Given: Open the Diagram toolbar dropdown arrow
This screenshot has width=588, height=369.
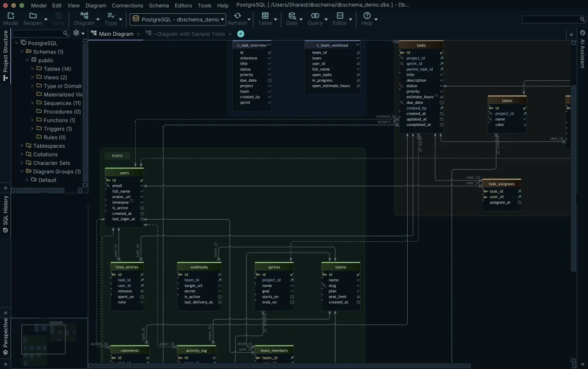Looking at the screenshot, I should 98,20.
